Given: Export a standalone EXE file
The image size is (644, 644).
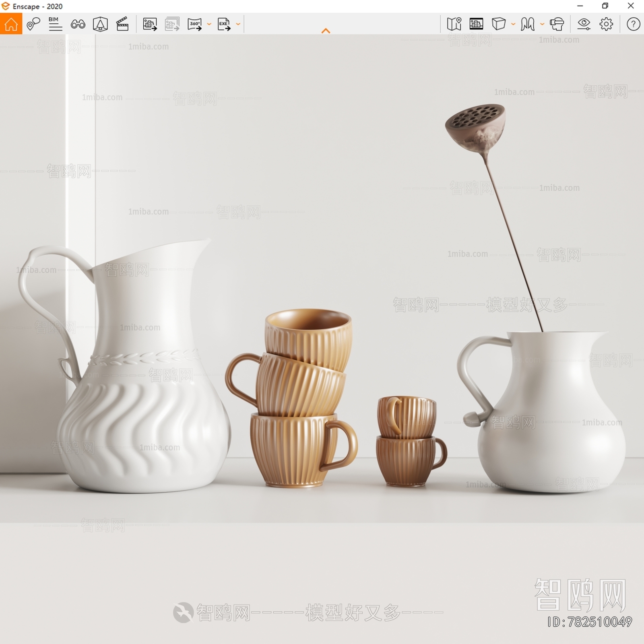Looking at the screenshot, I should coord(224,25).
